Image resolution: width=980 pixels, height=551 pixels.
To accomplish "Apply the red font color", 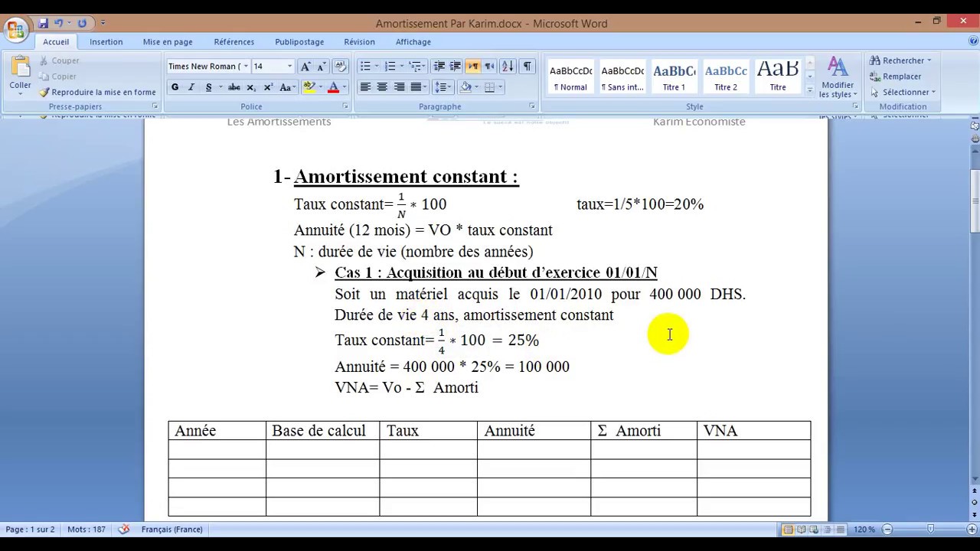I will (x=333, y=87).
